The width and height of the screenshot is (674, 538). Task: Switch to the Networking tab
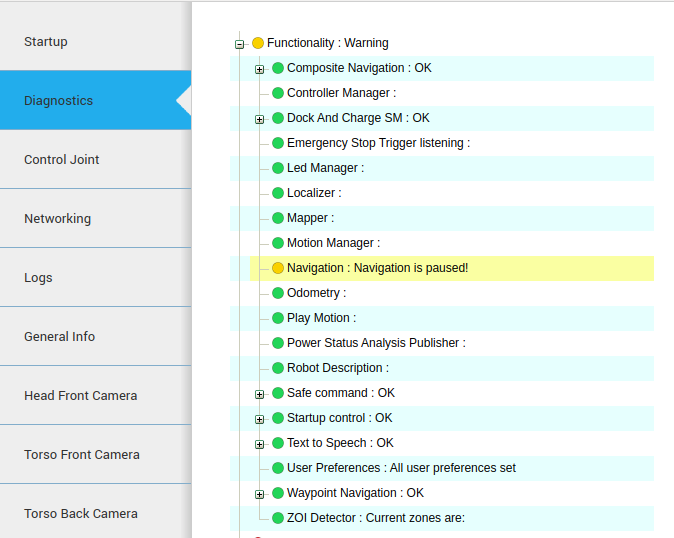tap(95, 218)
